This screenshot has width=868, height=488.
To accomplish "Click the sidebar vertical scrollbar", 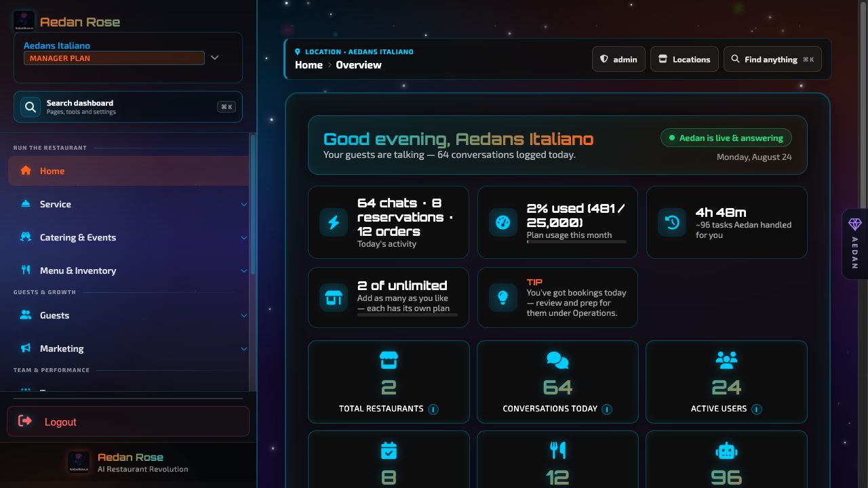I will coord(253,205).
